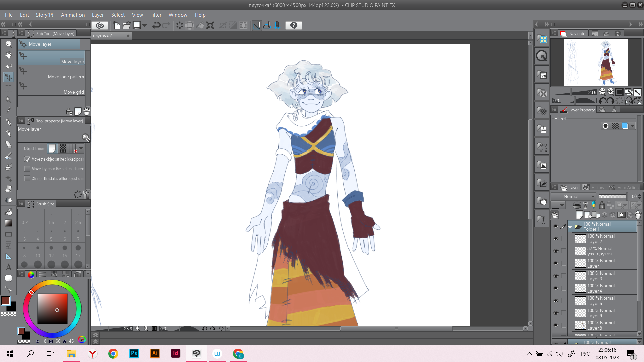Select the Zoom magnifier tool
Screen dimensions: 644x362
[x=9, y=44]
